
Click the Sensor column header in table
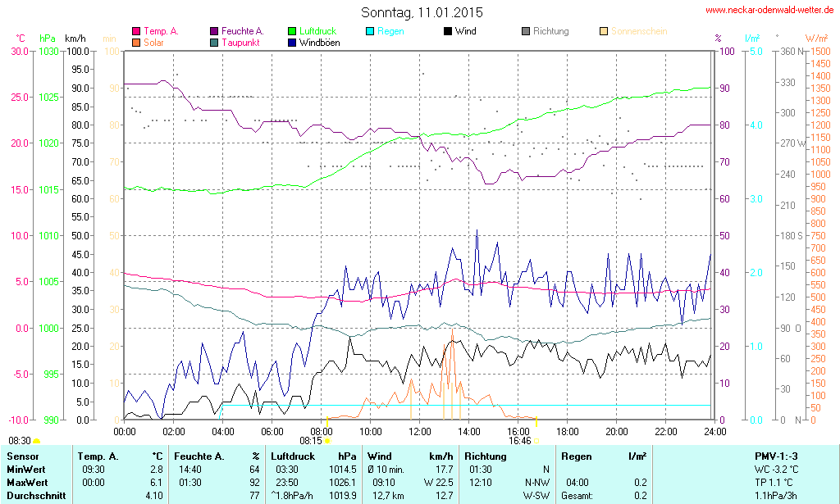[x=22, y=456]
